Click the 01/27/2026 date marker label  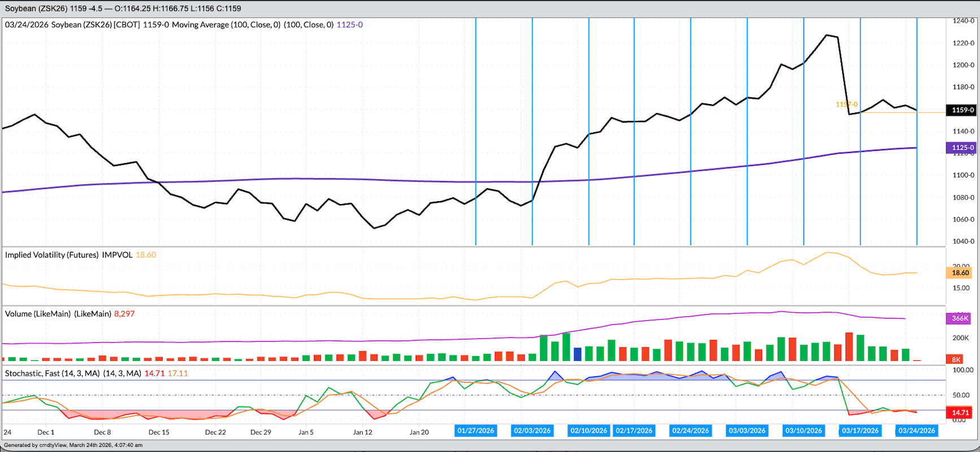(x=476, y=431)
